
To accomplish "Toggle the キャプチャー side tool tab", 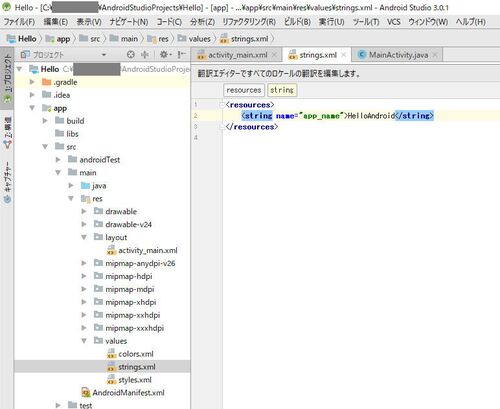I will [7, 182].
